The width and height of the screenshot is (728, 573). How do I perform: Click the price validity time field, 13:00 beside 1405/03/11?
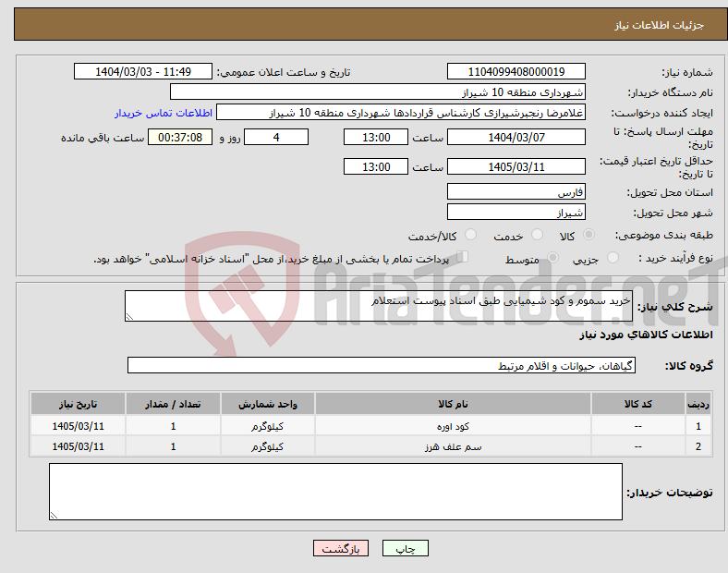(376, 166)
